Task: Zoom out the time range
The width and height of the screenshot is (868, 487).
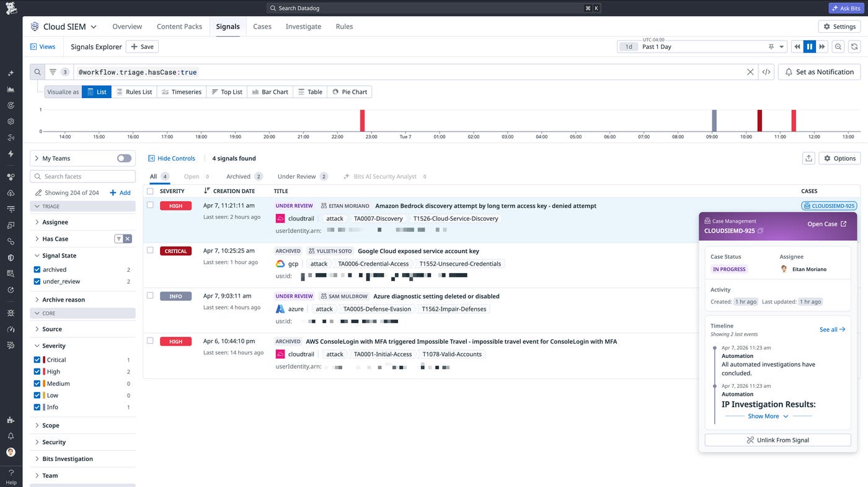Action: tap(838, 47)
